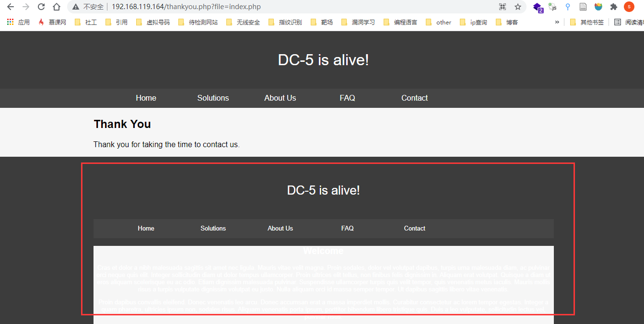Go back to the previous page
Image resolution: width=644 pixels, height=324 pixels.
(x=11, y=7)
